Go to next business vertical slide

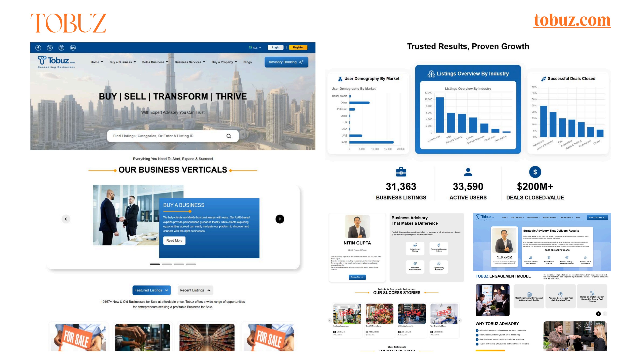click(x=280, y=219)
